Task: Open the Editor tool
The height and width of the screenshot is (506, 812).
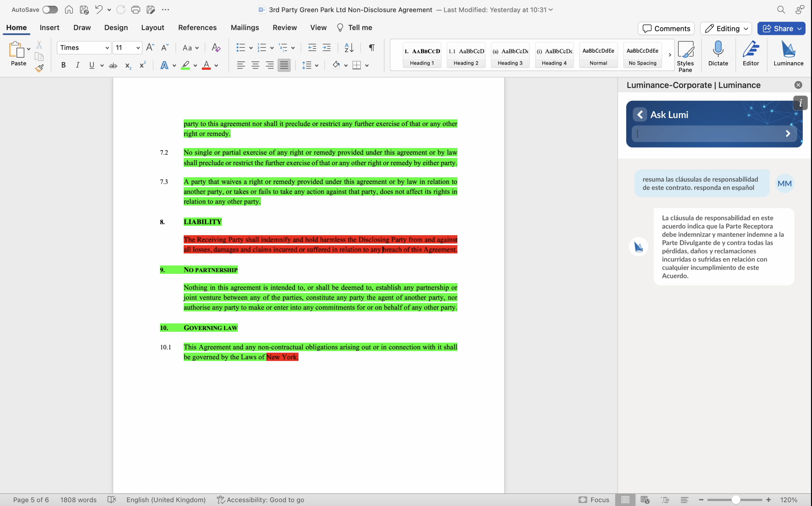Action: tap(751, 53)
